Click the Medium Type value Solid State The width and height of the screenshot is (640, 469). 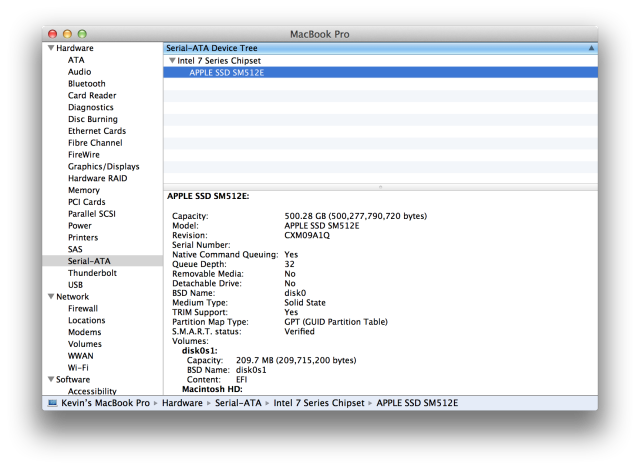(305, 303)
